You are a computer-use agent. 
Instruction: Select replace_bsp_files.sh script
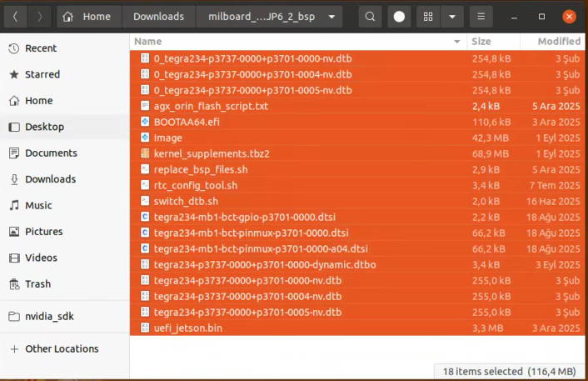(357, 169)
